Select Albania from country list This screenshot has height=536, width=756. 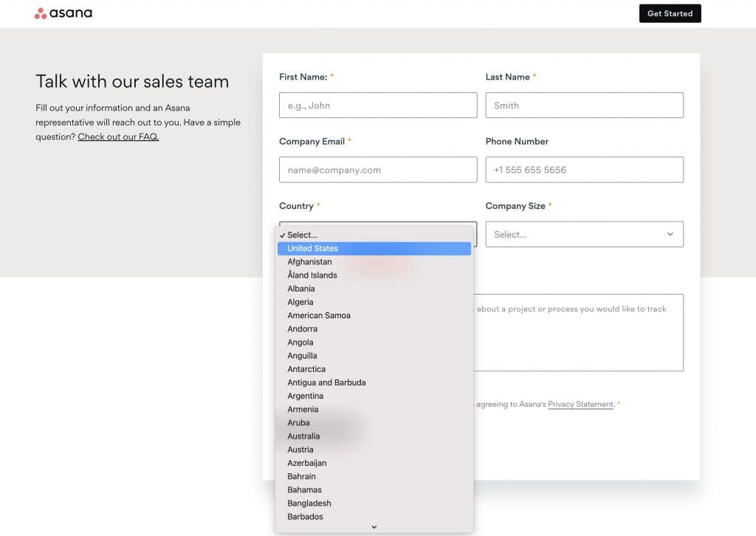(x=374, y=289)
